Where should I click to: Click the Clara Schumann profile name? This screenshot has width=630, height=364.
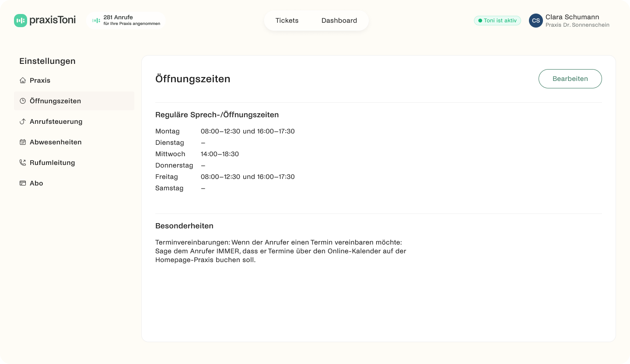[572, 17]
